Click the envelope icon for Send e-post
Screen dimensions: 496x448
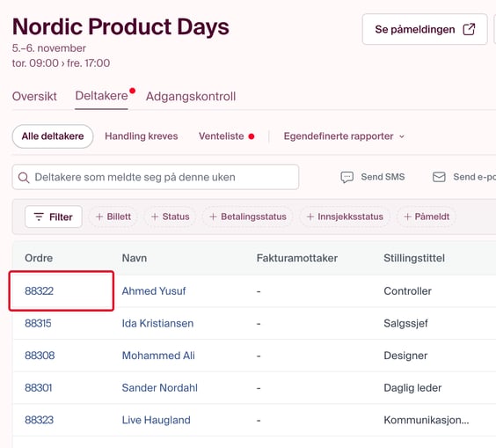click(439, 177)
